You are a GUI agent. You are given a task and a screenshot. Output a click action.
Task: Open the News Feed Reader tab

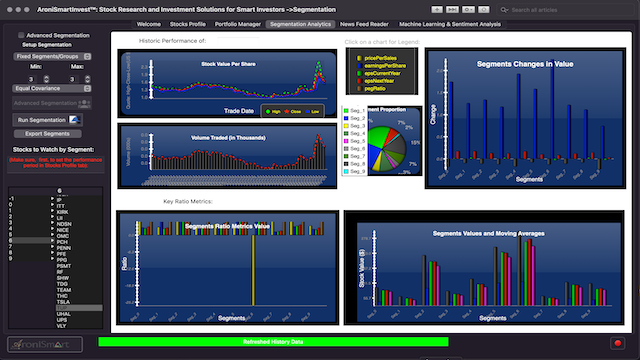(364, 24)
